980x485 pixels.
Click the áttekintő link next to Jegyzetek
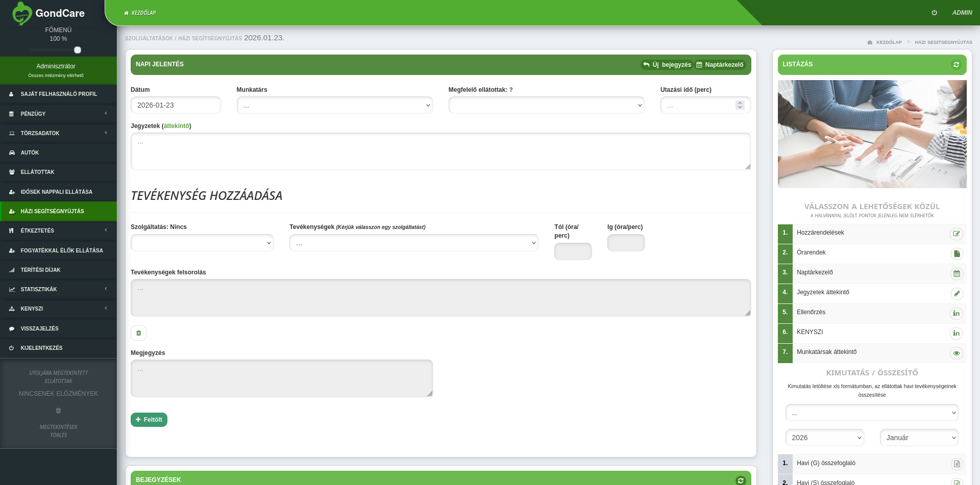click(x=176, y=126)
